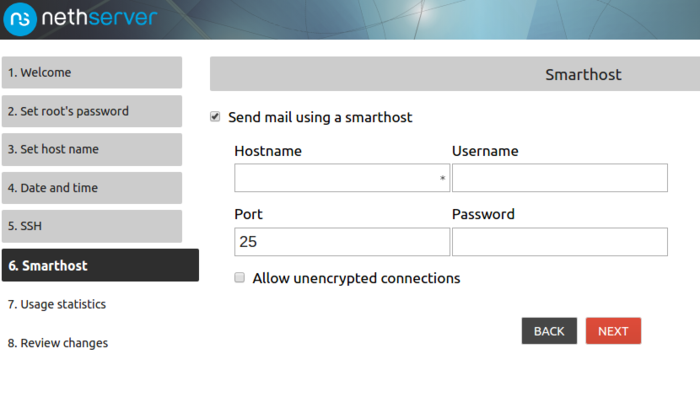Click the Password input field
The width and height of the screenshot is (700, 413).
tap(559, 242)
